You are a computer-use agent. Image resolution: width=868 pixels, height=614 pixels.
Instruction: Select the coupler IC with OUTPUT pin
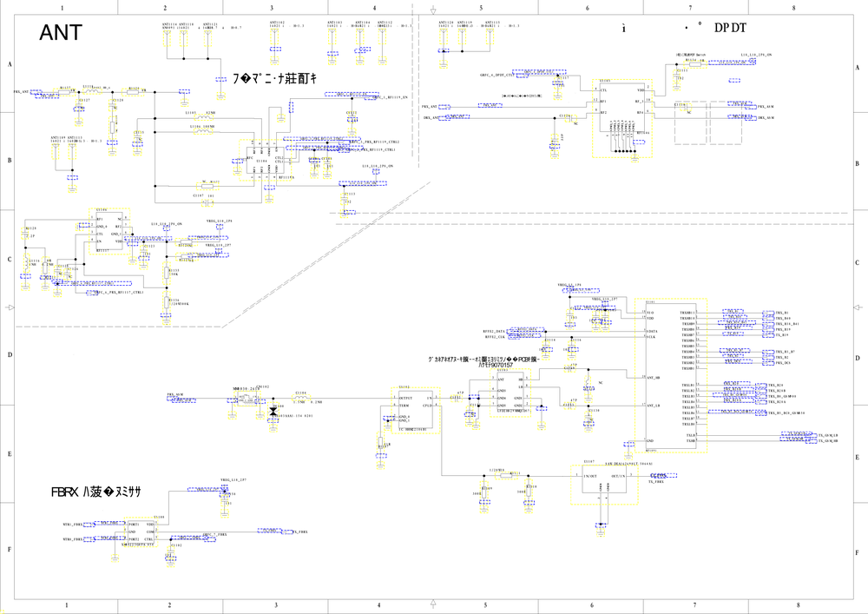point(416,410)
